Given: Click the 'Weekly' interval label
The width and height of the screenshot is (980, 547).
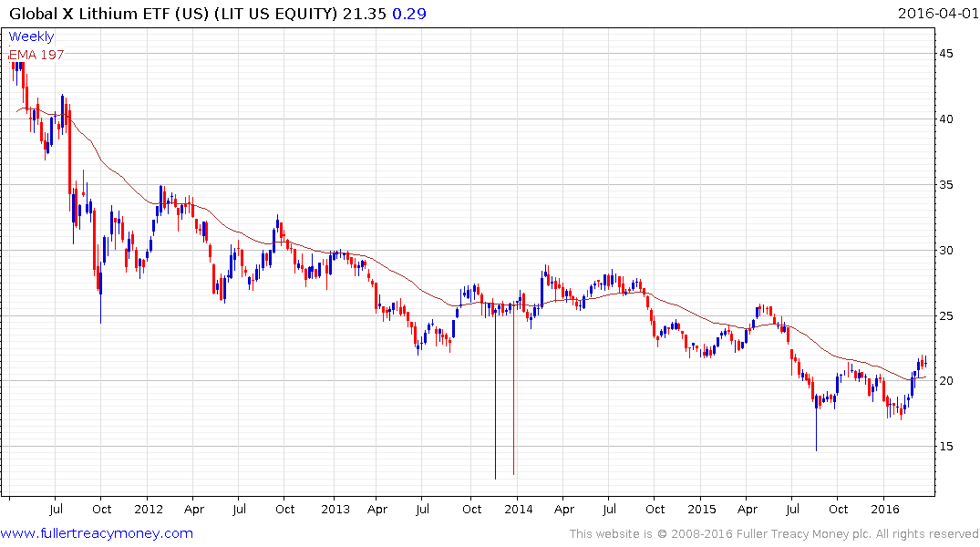Looking at the screenshot, I should point(31,36).
